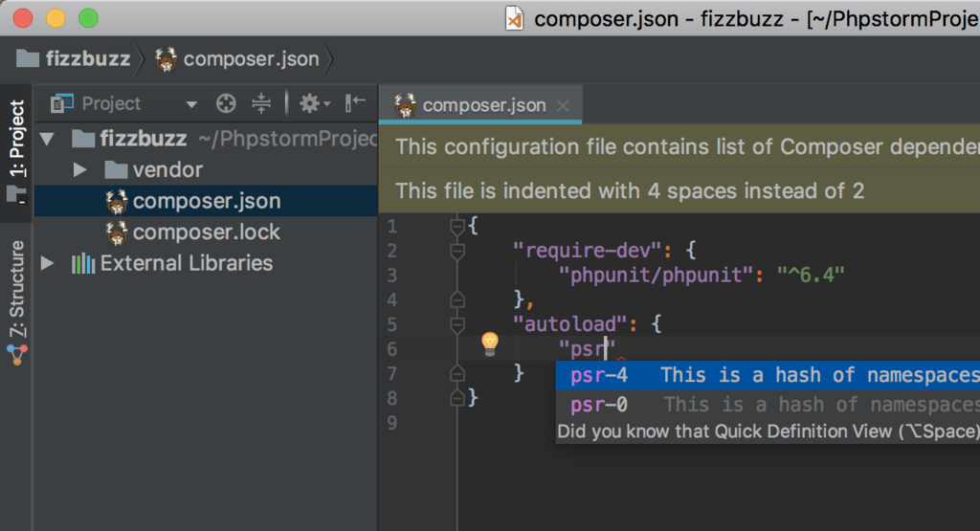Screen dimensions: 980x531
Task: Choose psr-4 completion suggestion
Action: [x=768, y=375]
